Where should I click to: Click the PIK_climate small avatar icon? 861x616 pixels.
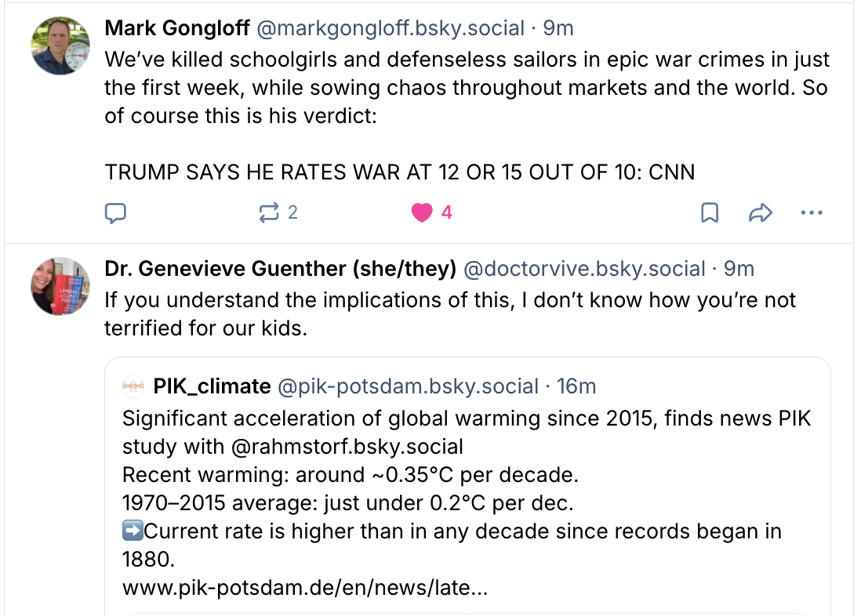tap(134, 386)
